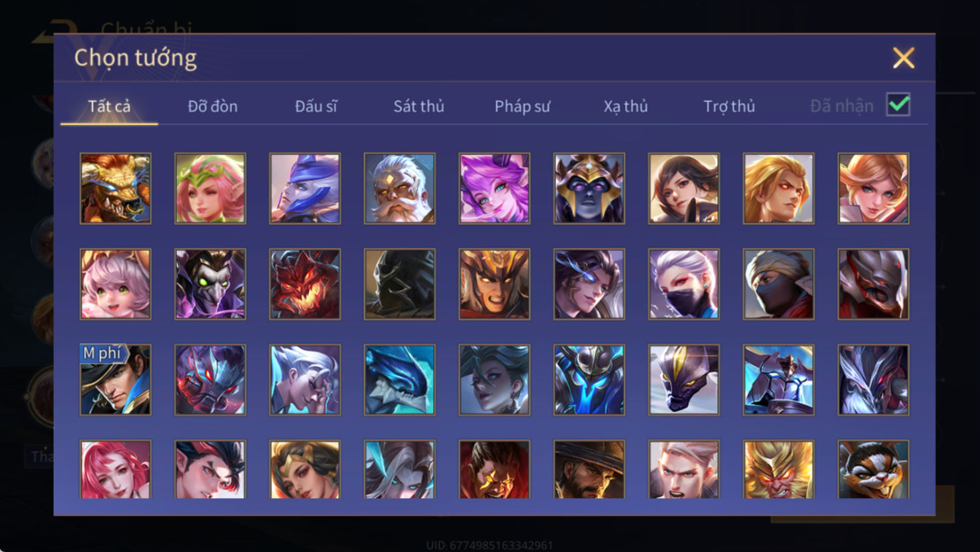The image size is (980, 552).
Task: Pick the red fire demon hero
Action: click(x=305, y=284)
